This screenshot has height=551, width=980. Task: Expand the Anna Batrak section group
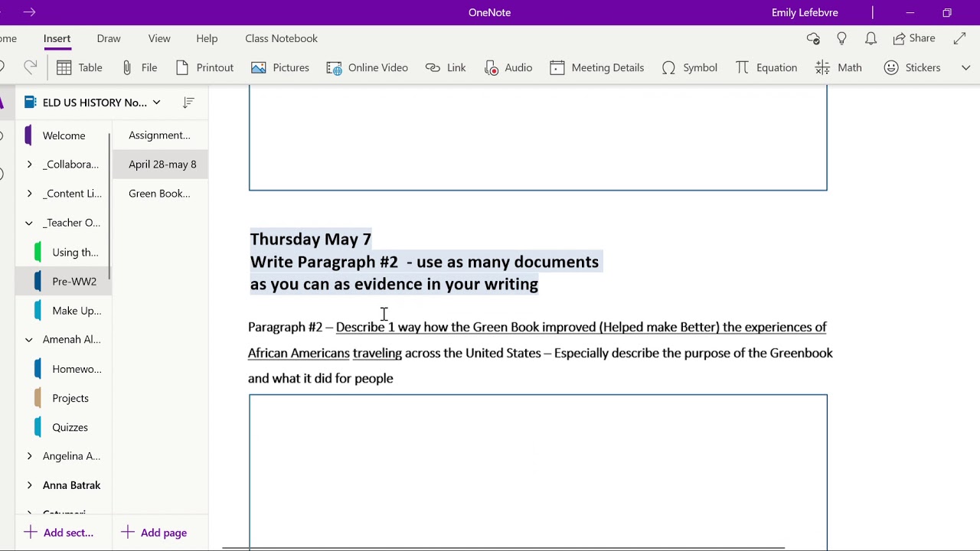(29, 485)
